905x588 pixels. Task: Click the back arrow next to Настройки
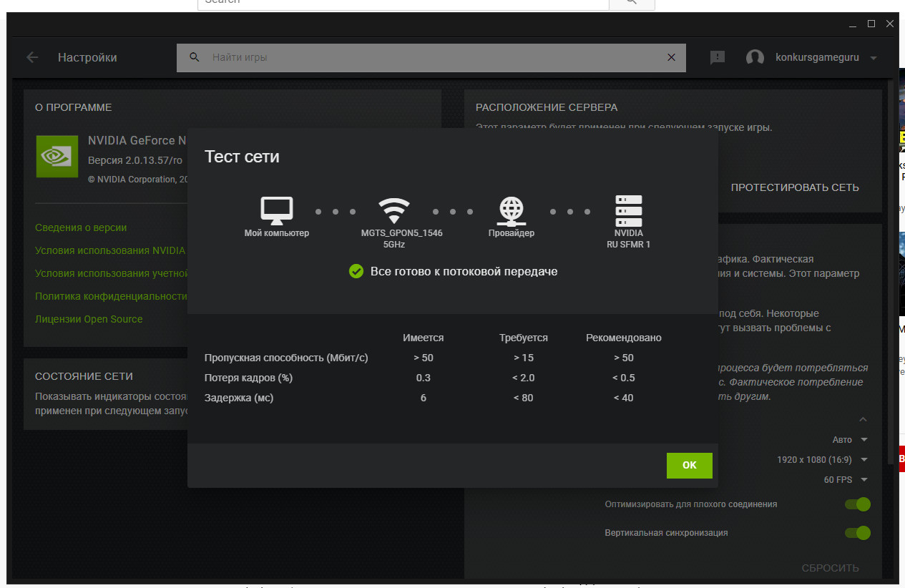(32, 57)
